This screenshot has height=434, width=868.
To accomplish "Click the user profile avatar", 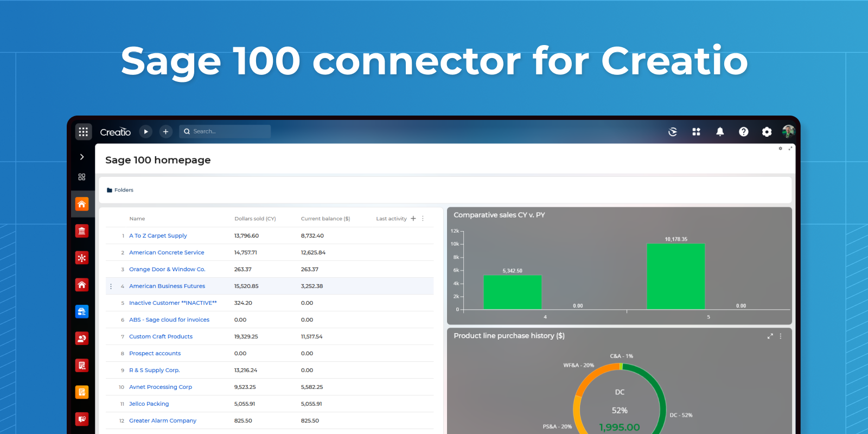I will pos(788,131).
